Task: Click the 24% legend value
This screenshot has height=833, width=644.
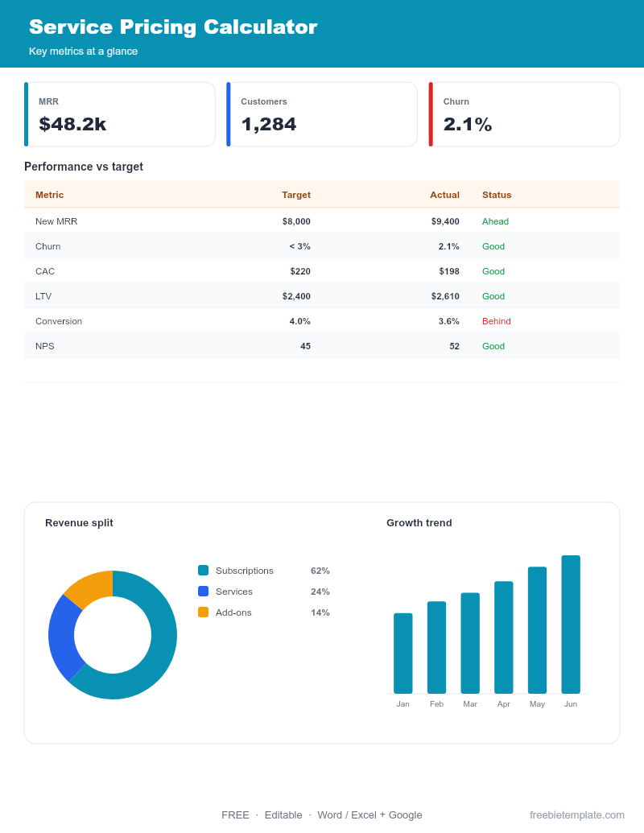Action: (x=320, y=592)
